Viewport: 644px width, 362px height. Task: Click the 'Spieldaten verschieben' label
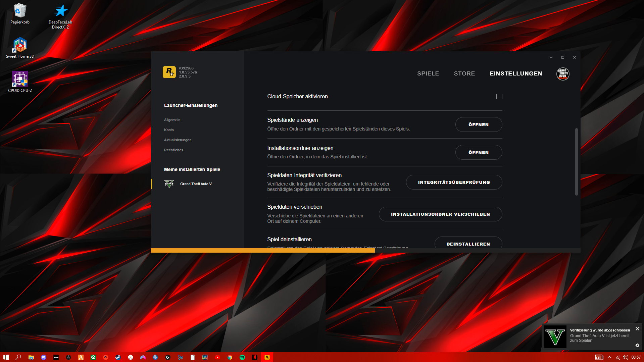point(295,207)
